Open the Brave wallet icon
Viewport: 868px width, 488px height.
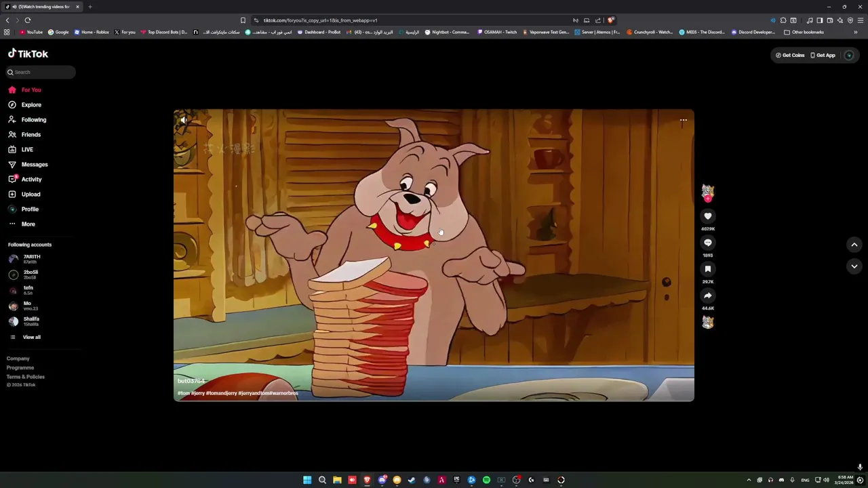pos(830,20)
